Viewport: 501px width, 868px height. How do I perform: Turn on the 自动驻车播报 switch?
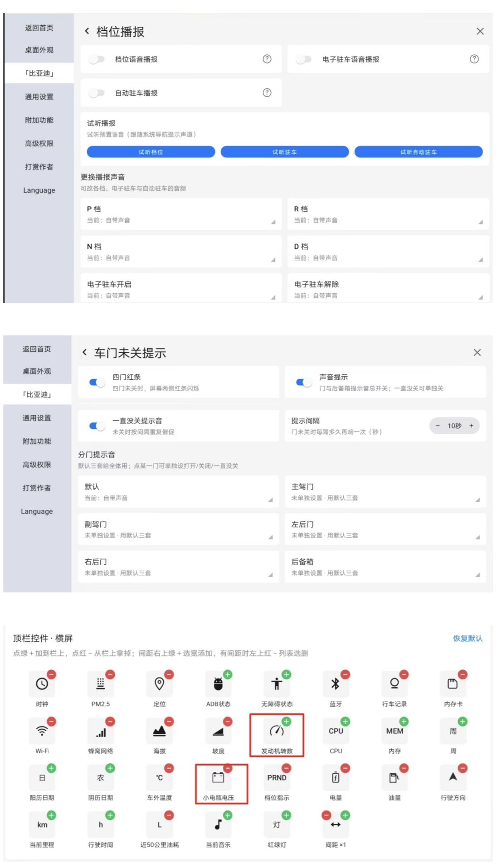pos(97,93)
